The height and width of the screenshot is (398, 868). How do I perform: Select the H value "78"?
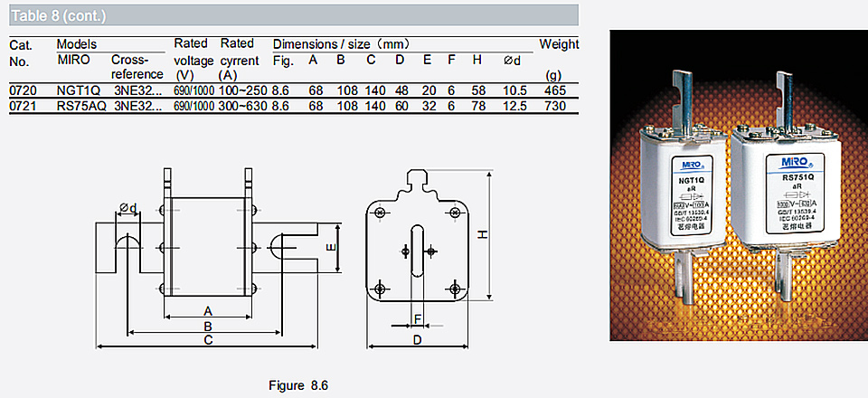coord(478,106)
